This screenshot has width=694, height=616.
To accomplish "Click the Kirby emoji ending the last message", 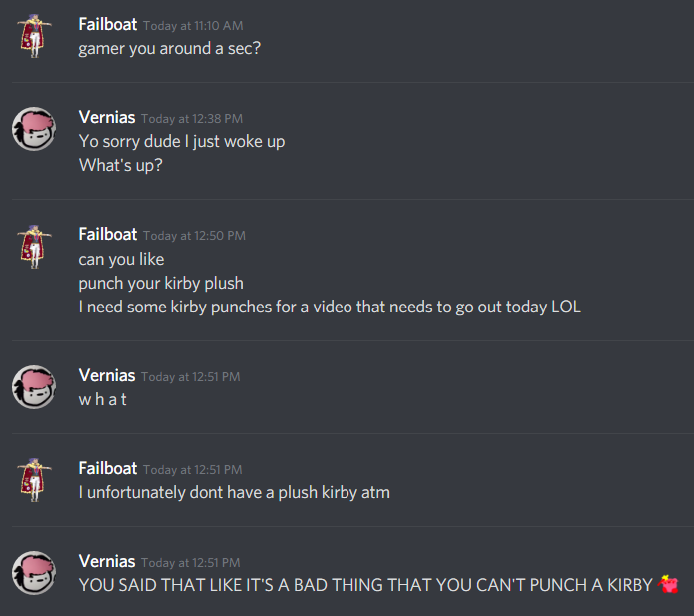I will coord(668,584).
